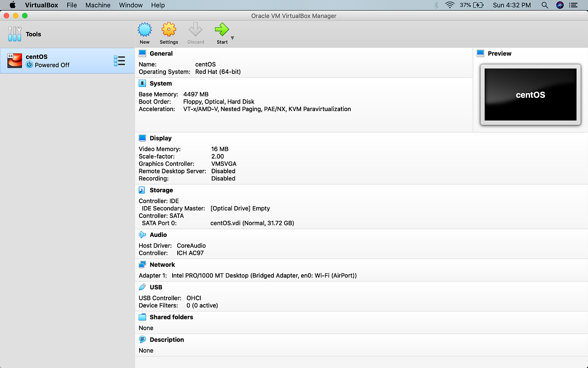Open the Network settings heading link
The width and height of the screenshot is (588, 368).
[x=163, y=265]
